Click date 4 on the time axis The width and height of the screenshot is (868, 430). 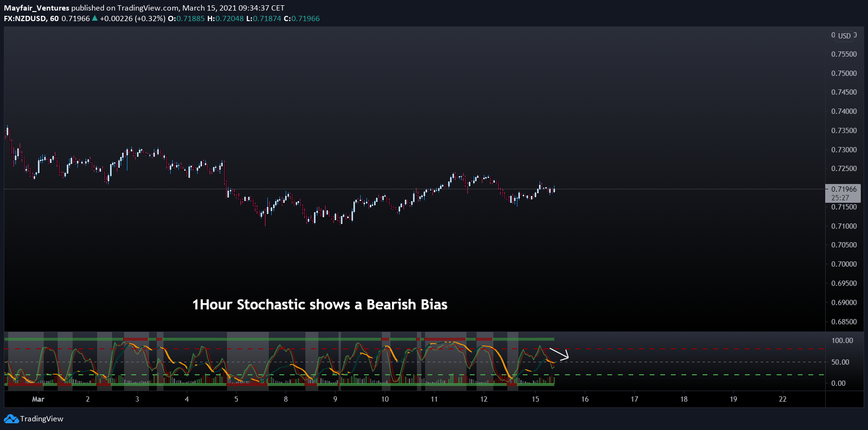(x=187, y=399)
